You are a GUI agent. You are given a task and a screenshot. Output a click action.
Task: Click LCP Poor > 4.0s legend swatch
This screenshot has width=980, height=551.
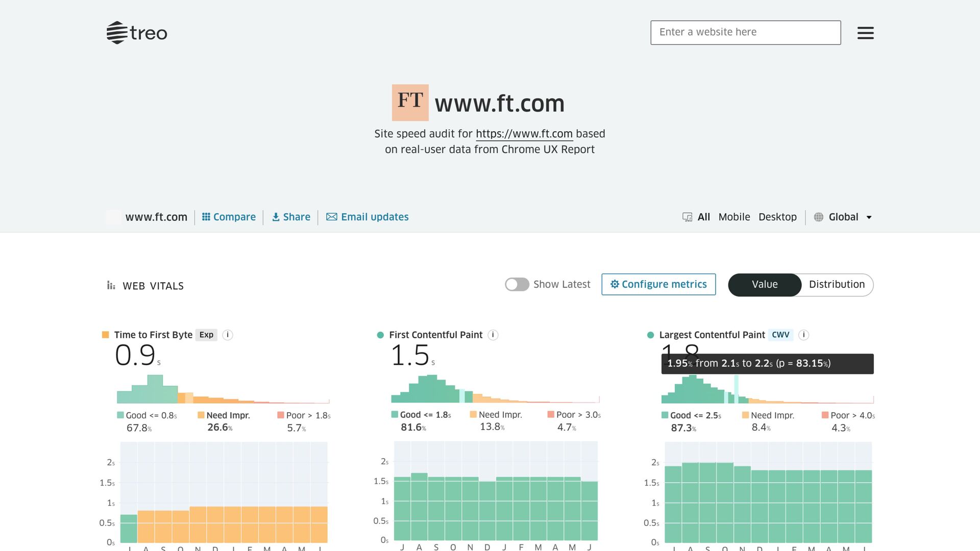(825, 415)
